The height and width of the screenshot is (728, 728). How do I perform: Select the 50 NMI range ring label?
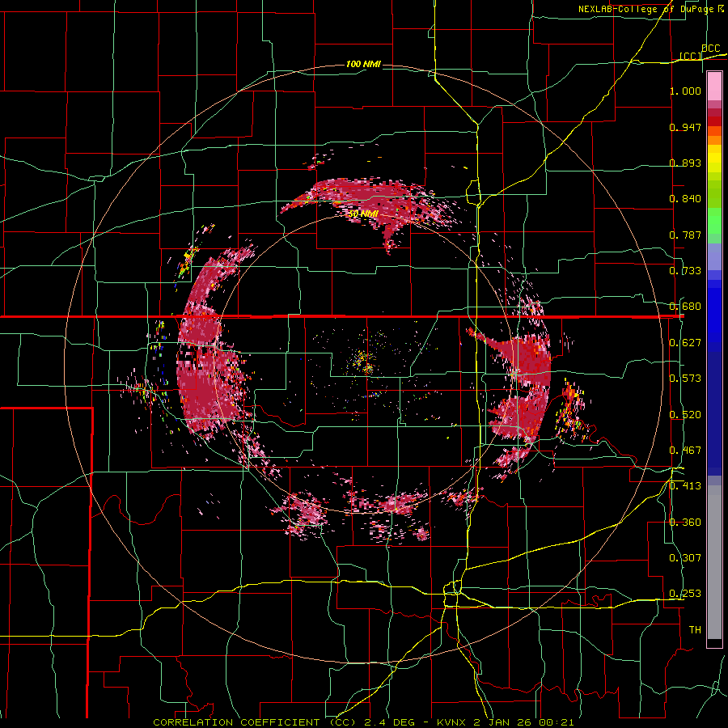point(363,214)
